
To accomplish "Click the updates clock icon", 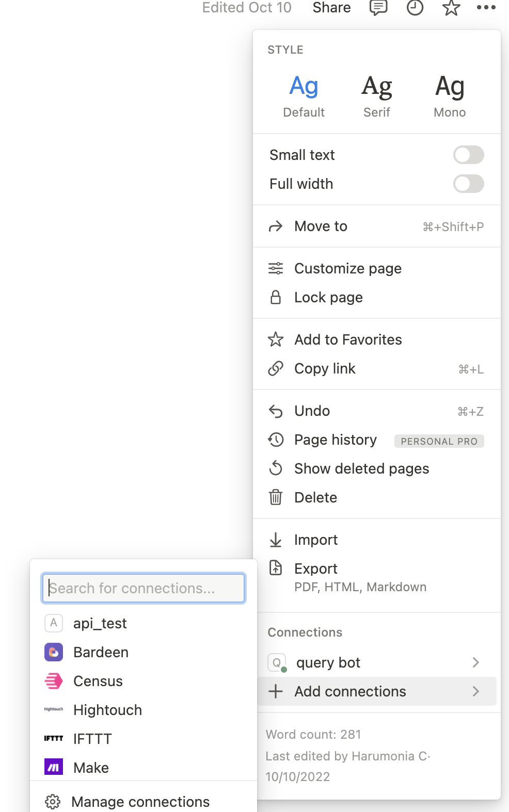I will click(x=415, y=8).
